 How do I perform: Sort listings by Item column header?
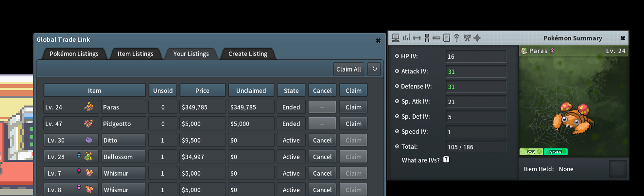point(95,90)
